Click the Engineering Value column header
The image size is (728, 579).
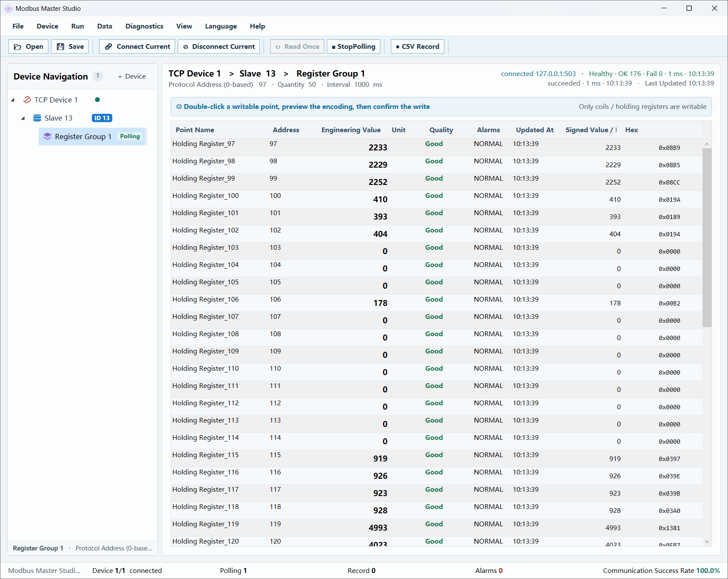(351, 130)
